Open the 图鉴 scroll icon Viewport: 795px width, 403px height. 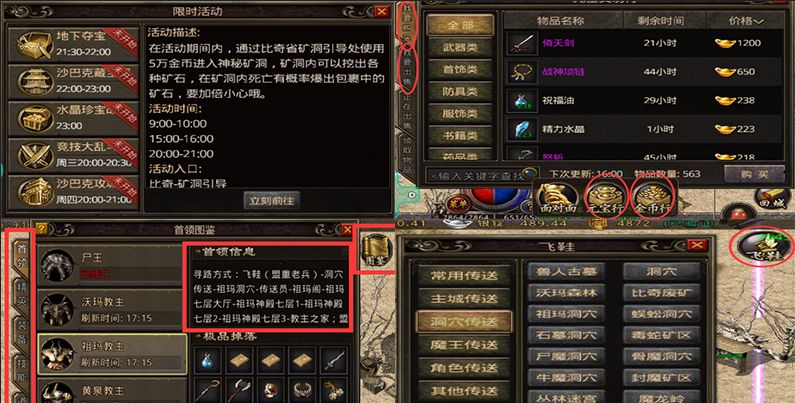377,251
